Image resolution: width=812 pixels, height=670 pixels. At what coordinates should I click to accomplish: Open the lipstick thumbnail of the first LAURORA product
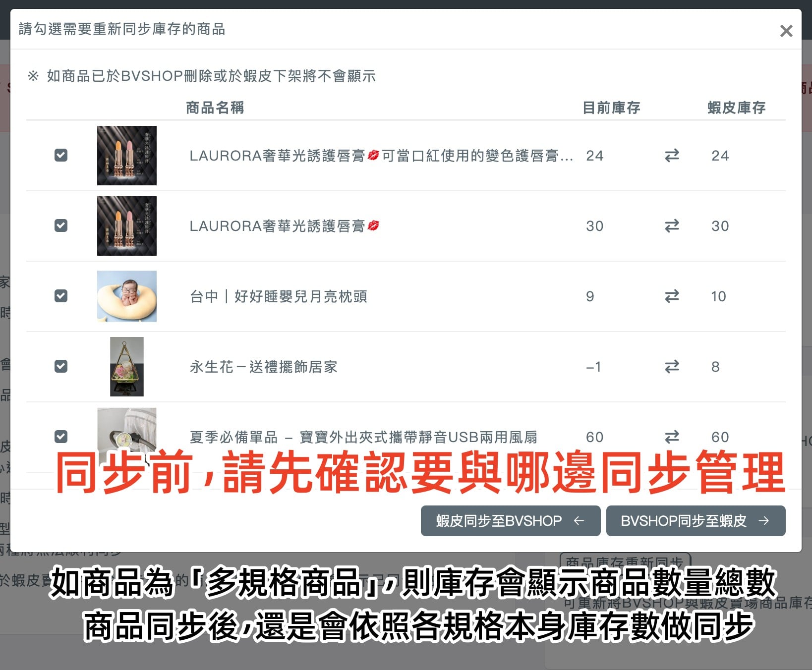127,156
